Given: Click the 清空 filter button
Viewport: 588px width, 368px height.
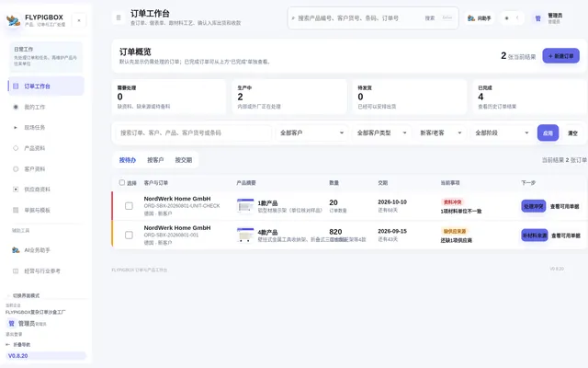Looking at the screenshot, I should tap(572, 132).
